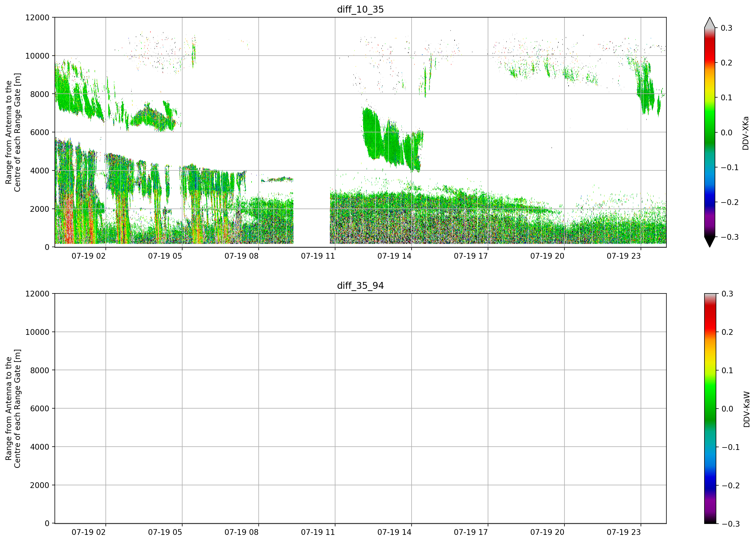756x542 pixels.
Task: Click the "diff_10_35" plot title
Action: pos(360,9)
